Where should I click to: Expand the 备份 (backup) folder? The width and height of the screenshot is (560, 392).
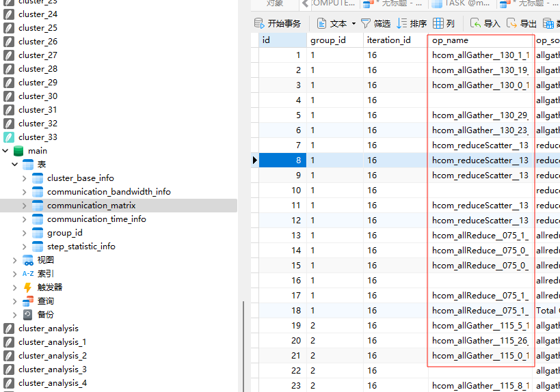[x=14, y=315]
